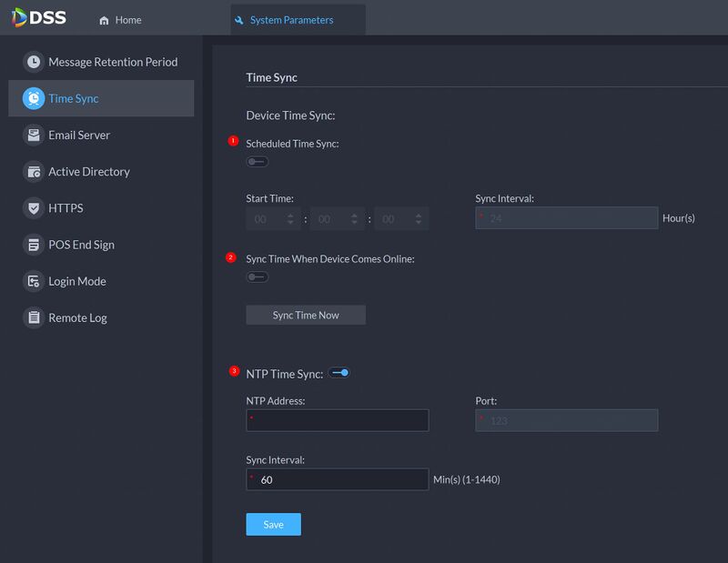Click the Remote Log clipboard icon
728x563 pixels.
coord(34,317)
